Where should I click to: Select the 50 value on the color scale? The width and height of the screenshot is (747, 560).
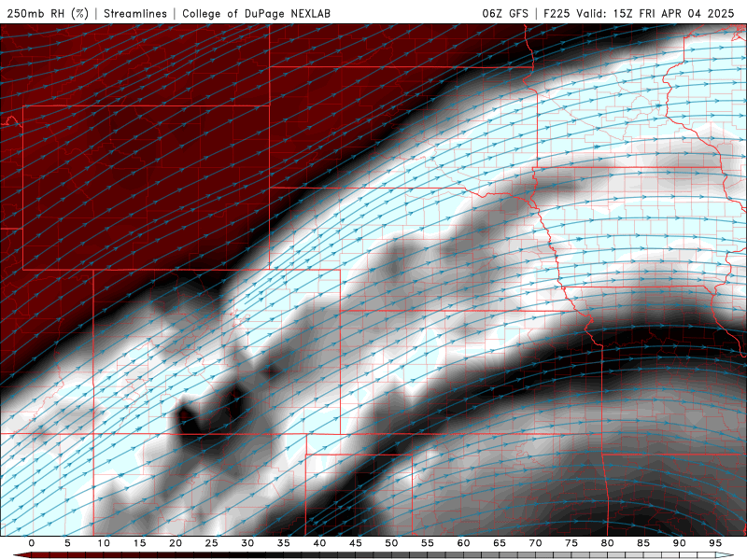391,543
